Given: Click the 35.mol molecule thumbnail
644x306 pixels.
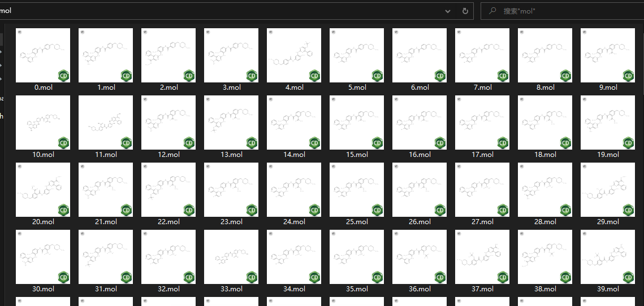Looking at the screenshot, I should tap(357, 257).
